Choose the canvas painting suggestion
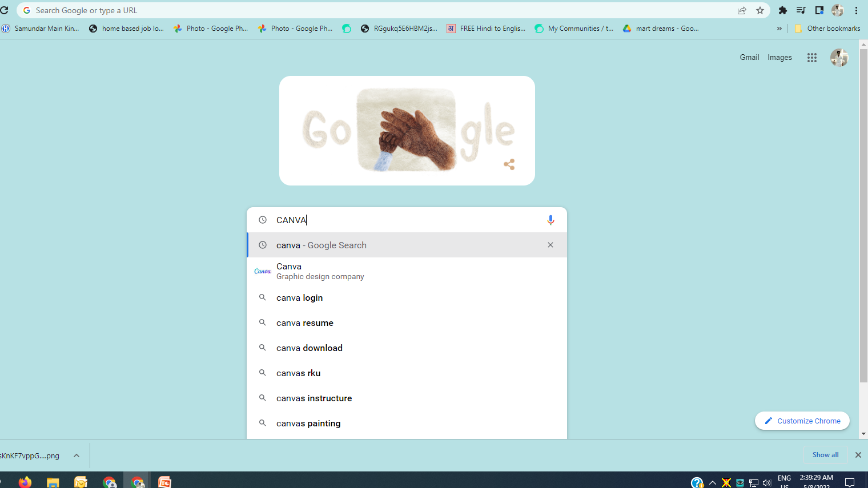868x488 pixels. pos(407,423)
